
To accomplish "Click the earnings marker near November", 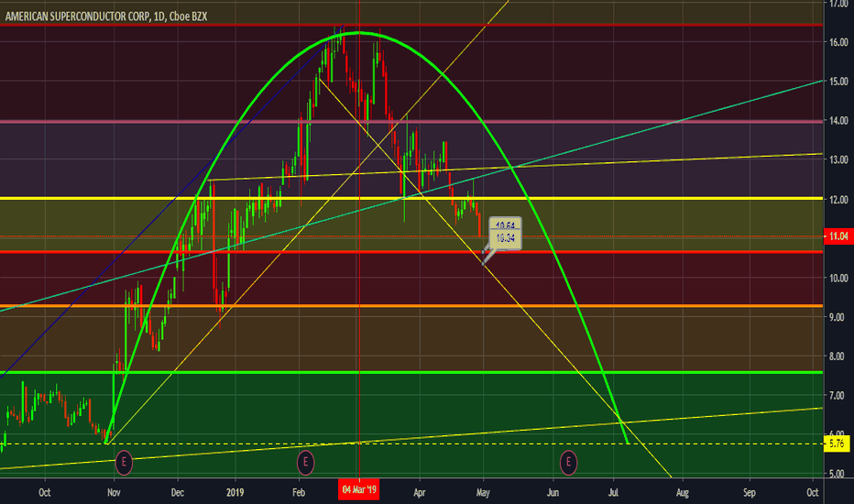I will (x=124, y=463).
